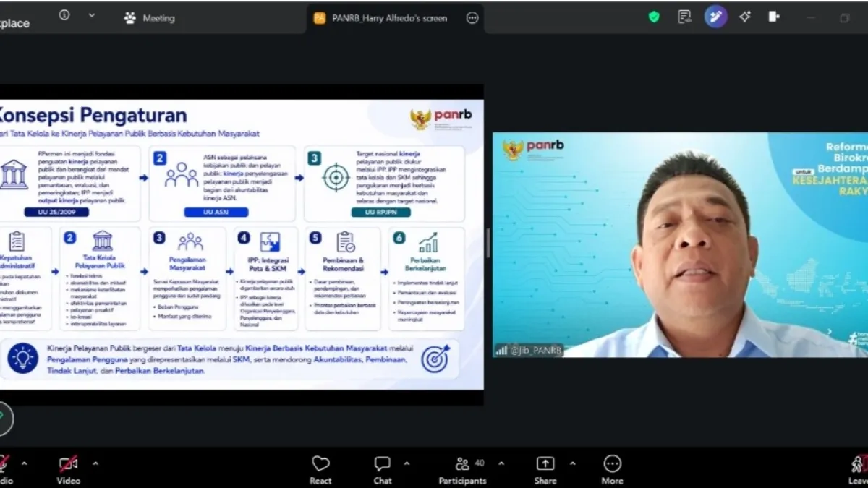The height and width of the screenshot is (488, 868).
Task: Open the Chat panel
Action: [x=383, y=470]
